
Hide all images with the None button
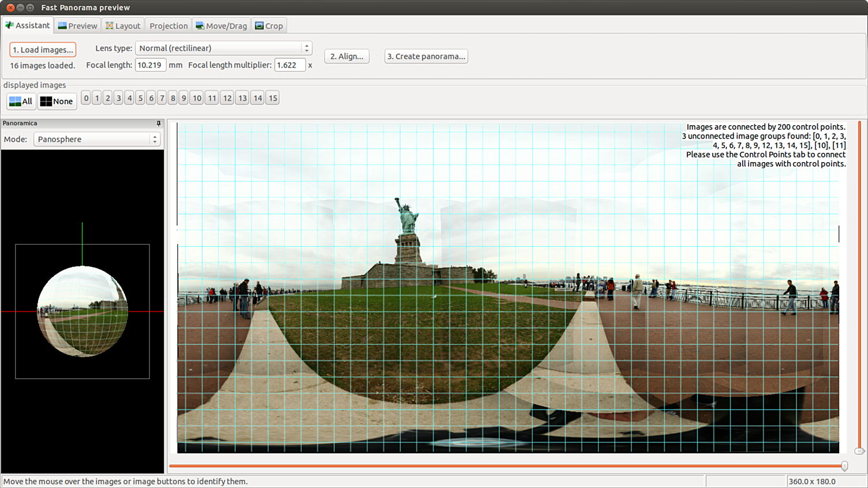[x=57, y=102]
